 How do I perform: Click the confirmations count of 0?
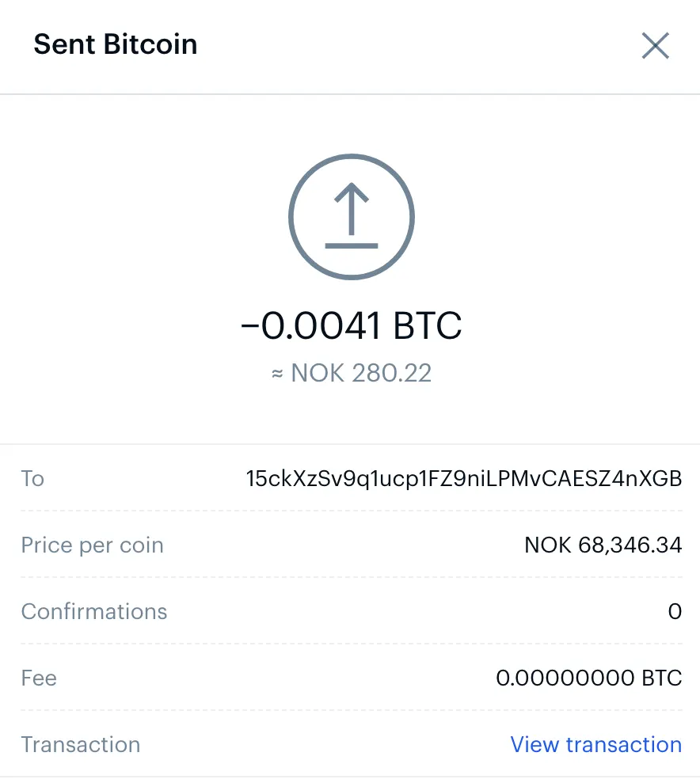[x=675, y=612]
